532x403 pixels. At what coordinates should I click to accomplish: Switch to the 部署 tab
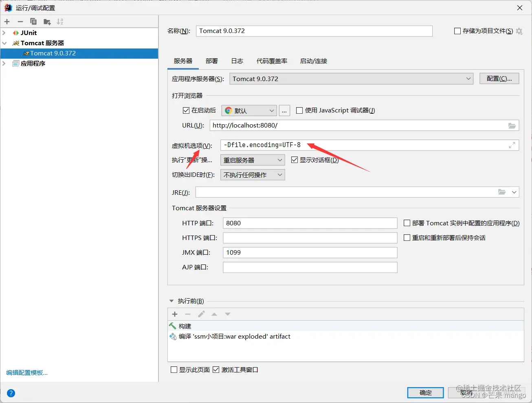coord(212,61)
